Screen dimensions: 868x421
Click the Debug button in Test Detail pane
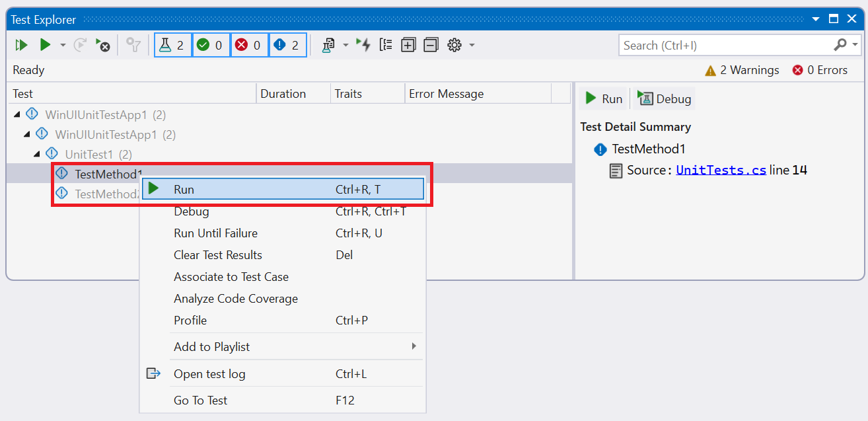663,98
